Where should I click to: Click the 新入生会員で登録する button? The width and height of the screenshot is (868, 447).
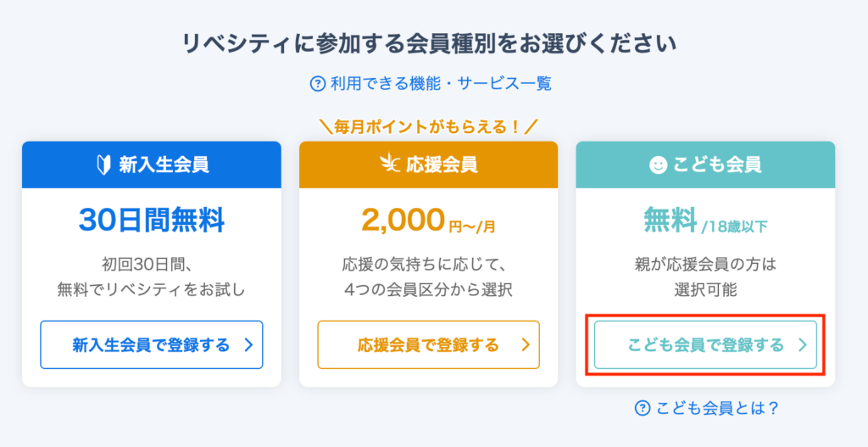click(151, 344)
